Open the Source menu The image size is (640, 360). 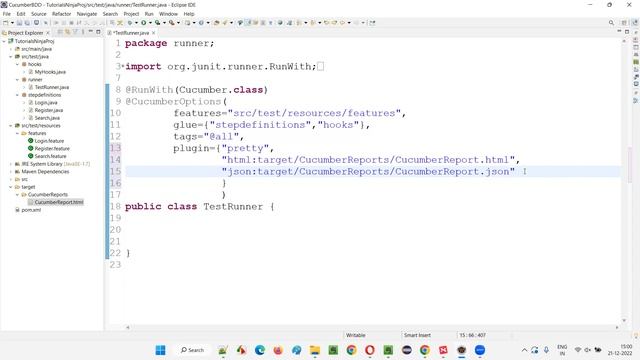39,14
